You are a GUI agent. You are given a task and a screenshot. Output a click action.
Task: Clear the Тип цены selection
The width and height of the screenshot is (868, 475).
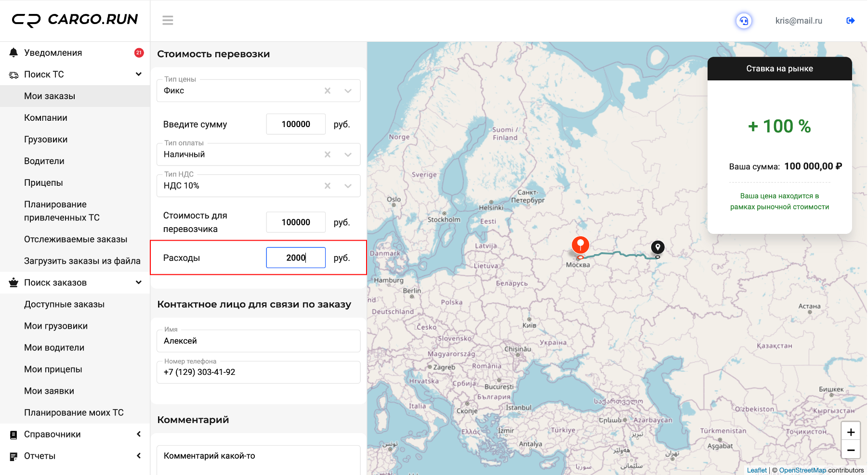(x=328, y=90)
